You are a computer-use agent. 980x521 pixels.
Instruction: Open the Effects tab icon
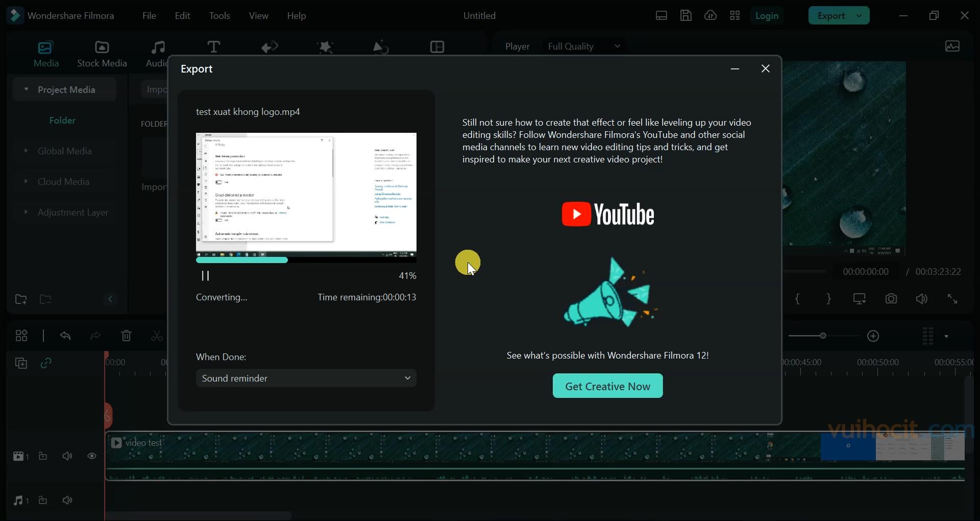(x=325, y=48)
